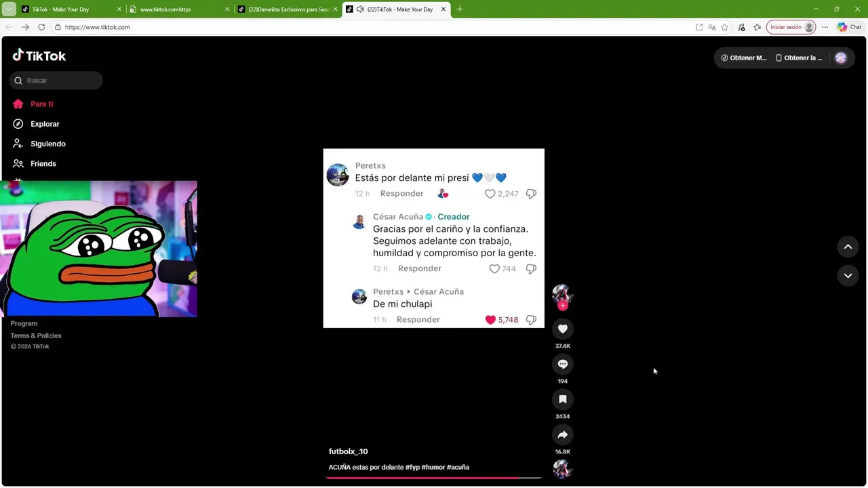Viewport: 868px width, 488px height.
Task: Open the #fyp hashtag
Action: (x=412, y=467)
